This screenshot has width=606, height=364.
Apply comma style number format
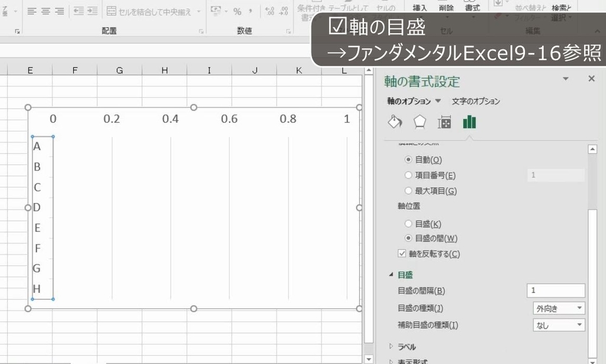pyautogui.click(x=250, y=12)
